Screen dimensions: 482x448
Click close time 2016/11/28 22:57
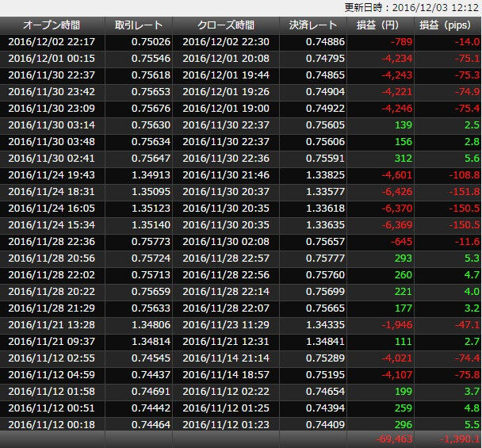[x=226, y=258]
